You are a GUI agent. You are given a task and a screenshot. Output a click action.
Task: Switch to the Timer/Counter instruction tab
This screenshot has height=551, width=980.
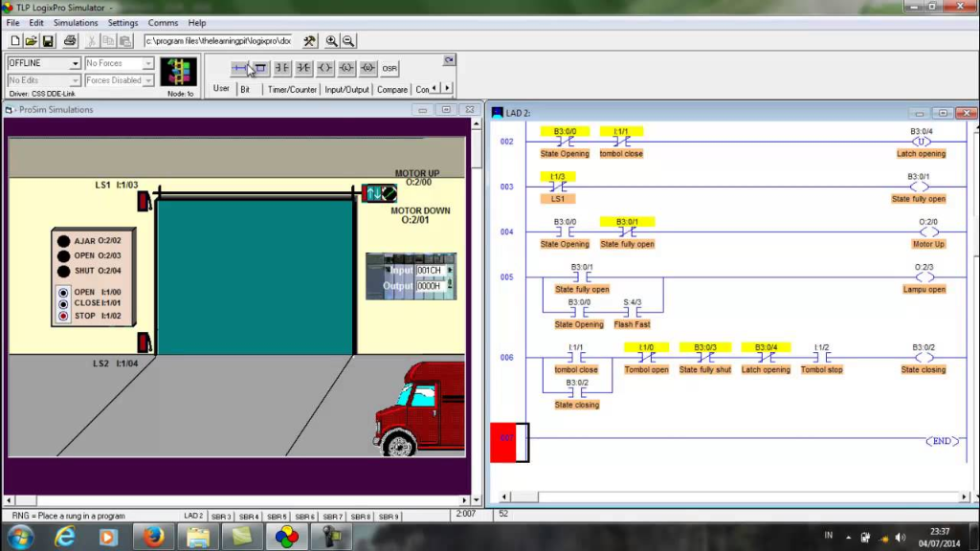(291, 89)
